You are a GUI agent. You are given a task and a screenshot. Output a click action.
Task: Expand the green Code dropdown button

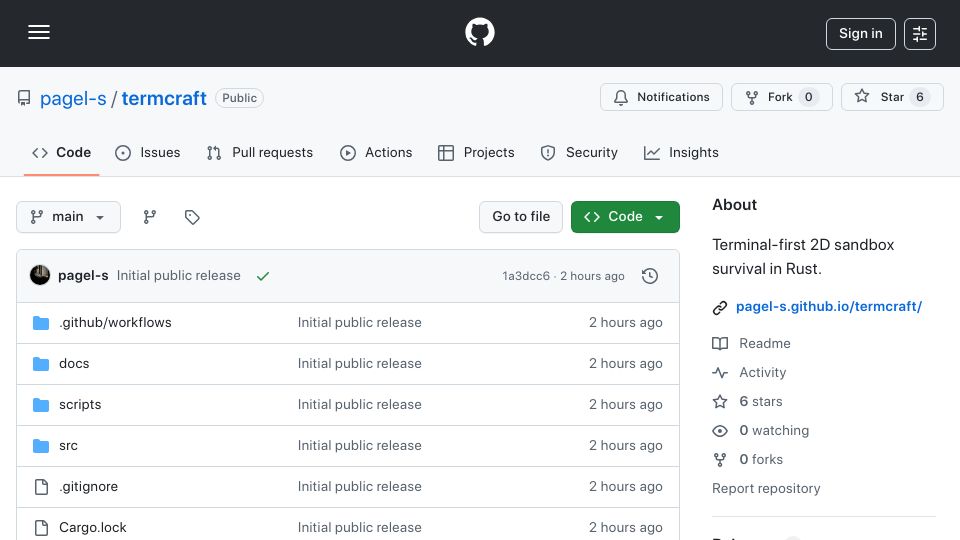[625, 217]
